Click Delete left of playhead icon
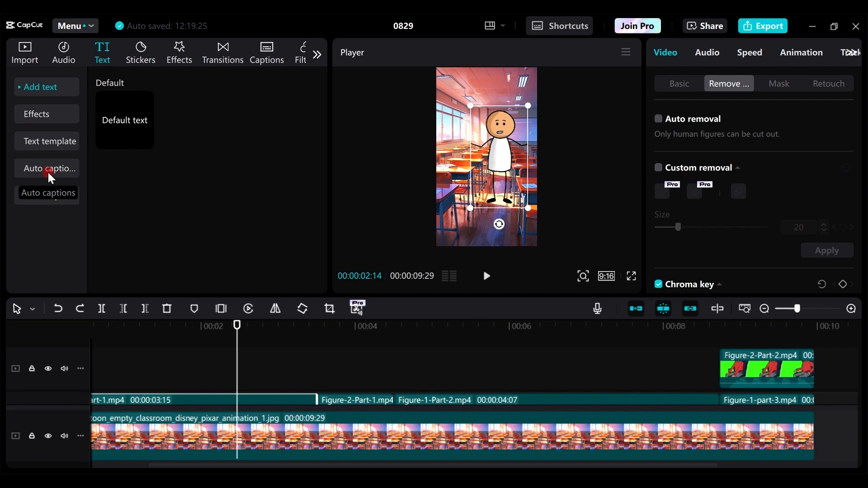The width and height of the screenshot is (868, 488). click(x=123, y=309)
